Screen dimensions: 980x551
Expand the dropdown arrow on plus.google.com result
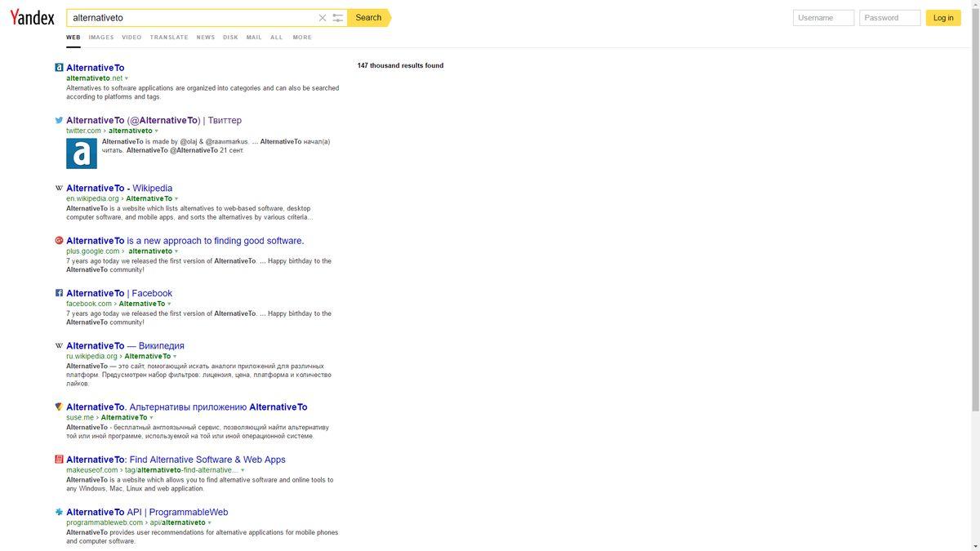(176, 251)
